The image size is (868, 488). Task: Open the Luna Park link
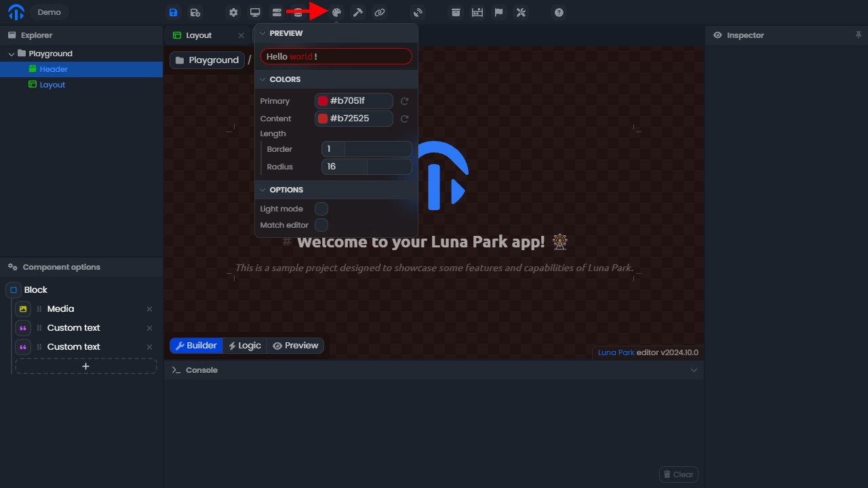(616, 352)
